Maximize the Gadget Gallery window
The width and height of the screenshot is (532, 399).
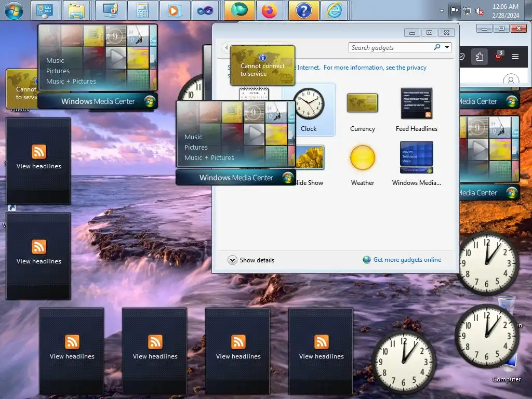pos(429,33)
